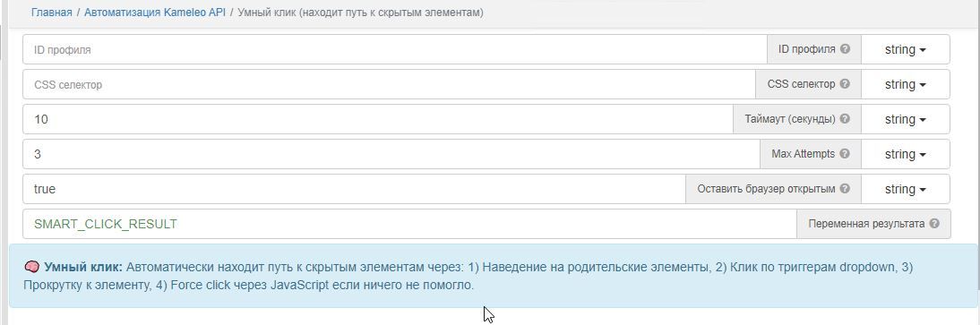Open string type dropdown for Таймаут (секунды)
This screenshot has width=980, height=325.
pyautogui.click(x=905, y=119)
